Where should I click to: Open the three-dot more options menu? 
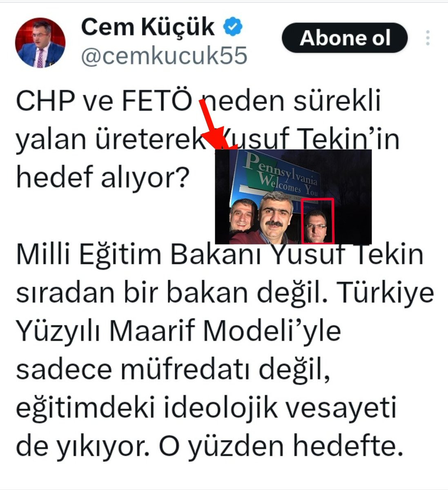click(428, 38)
